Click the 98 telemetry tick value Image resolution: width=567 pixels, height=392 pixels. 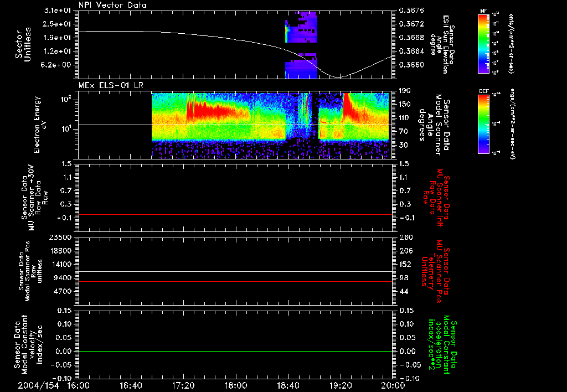[x=403, y=278]
